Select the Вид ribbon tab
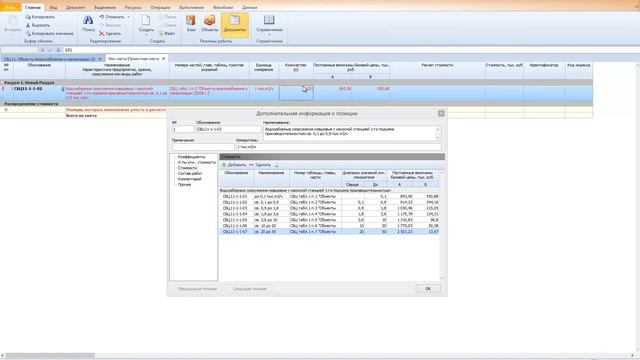Image resolution: width=640 pixels, height=360 pixels. pos(53,7)
